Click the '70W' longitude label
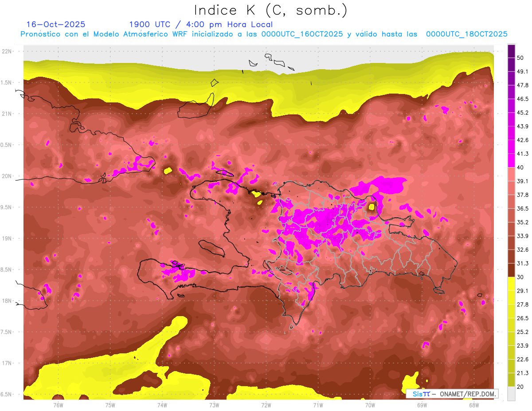Image resolution: width=532 pixels, height=411 pixels. 370,406
